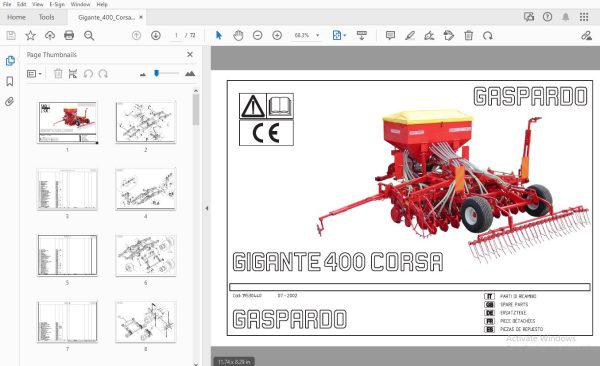Click the stamp tool icon
This screenshot has height=366, width=600.
coord(448,36)
